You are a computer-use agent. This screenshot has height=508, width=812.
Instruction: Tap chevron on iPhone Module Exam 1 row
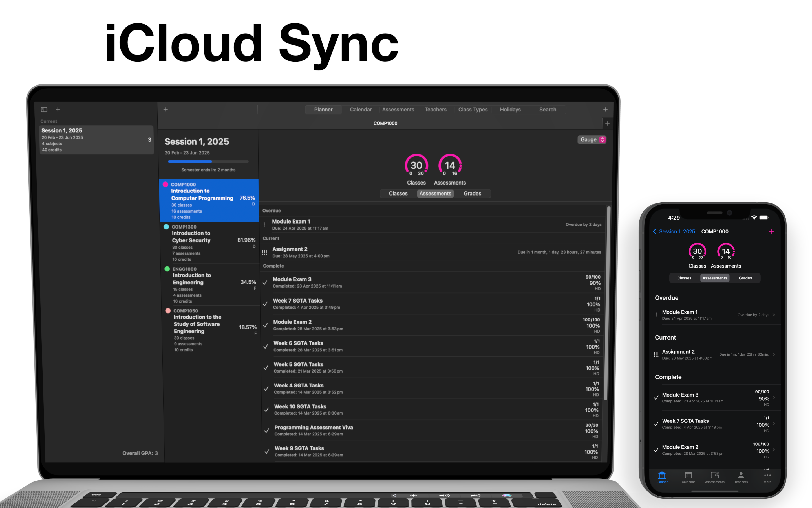(773, 315)
